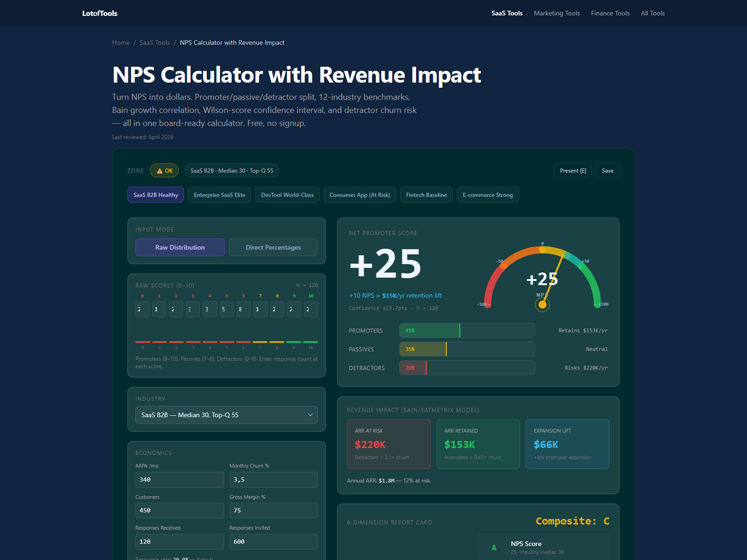Screen dimensions: 747x560
Task: Click the score 10 response count field
Action: click(310, 309)
